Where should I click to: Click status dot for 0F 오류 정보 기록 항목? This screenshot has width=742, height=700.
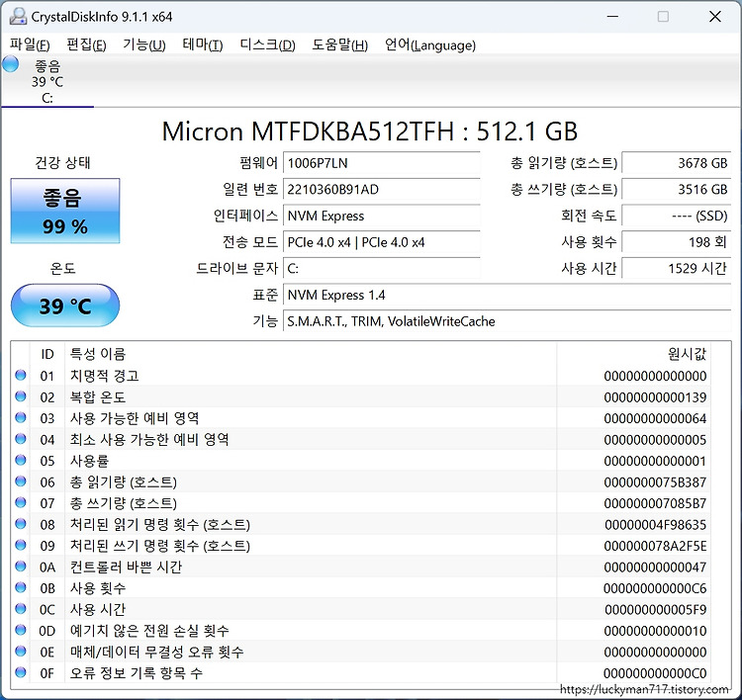tap(21, 672)
